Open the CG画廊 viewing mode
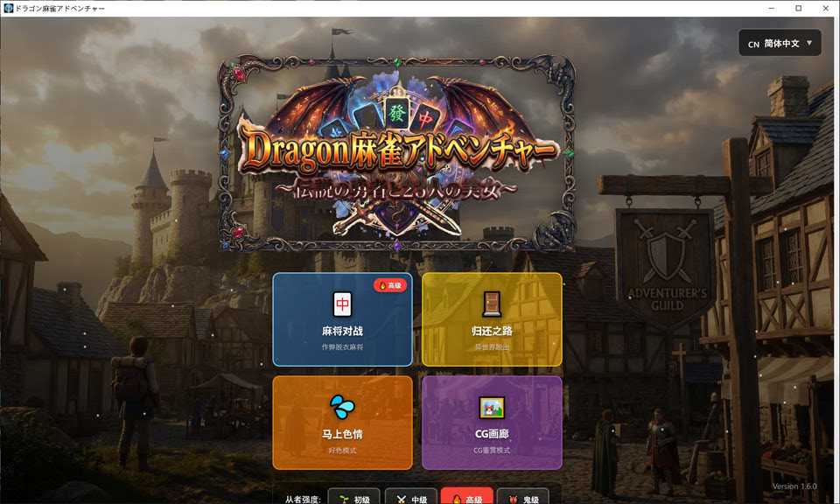 492,422
